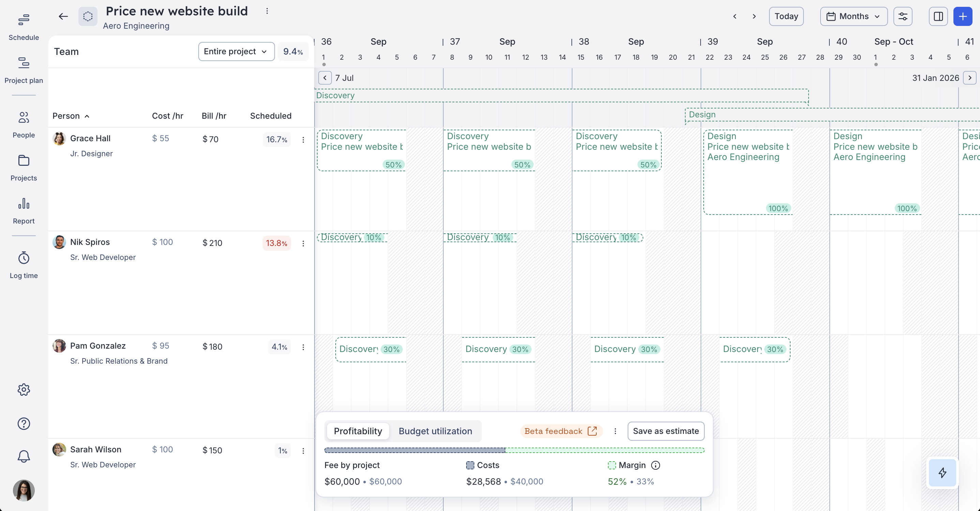
Task: Toggle the side panel layout button
Action: pos(938,16)
